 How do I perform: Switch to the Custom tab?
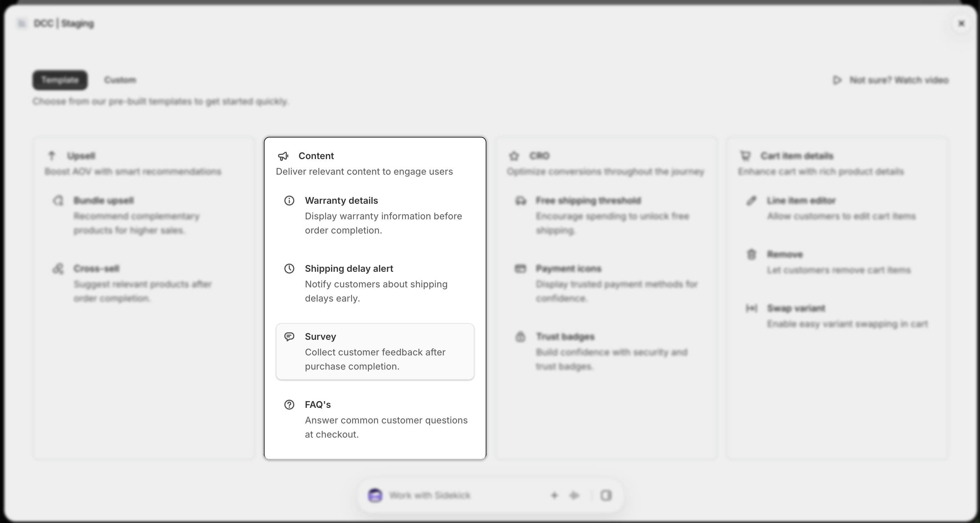(x=120, y=80)
